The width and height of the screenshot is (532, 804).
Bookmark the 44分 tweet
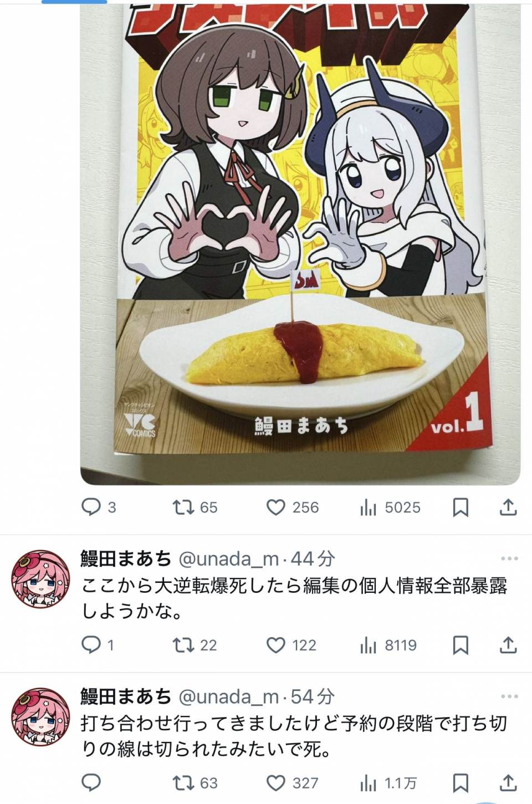point(461,645)
